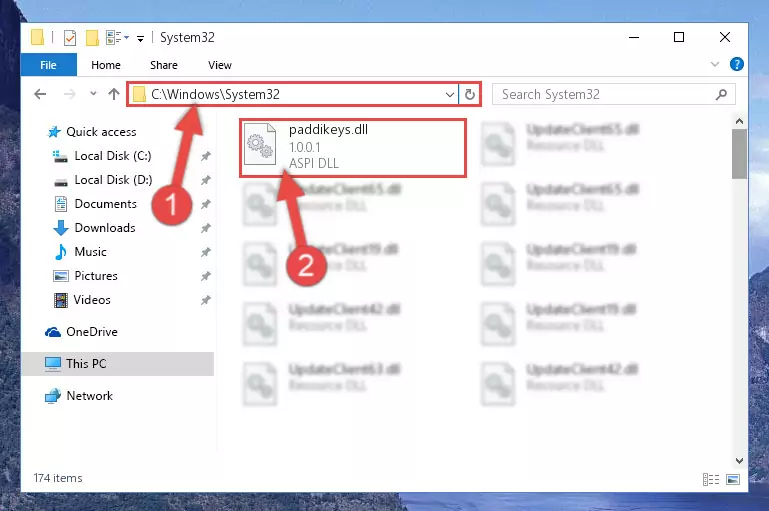Switch to the Share ribbon tab
Screen dimensions: 769x511
pos(164,65)
